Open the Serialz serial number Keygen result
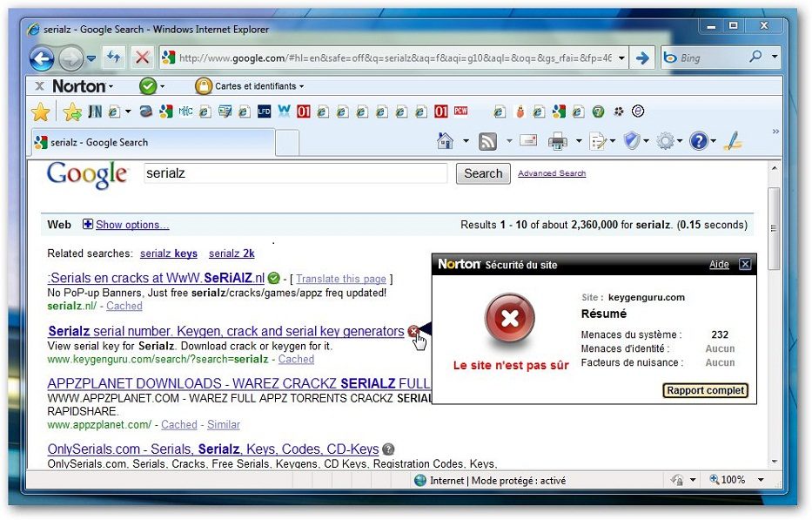 click(x=225, y=331)
